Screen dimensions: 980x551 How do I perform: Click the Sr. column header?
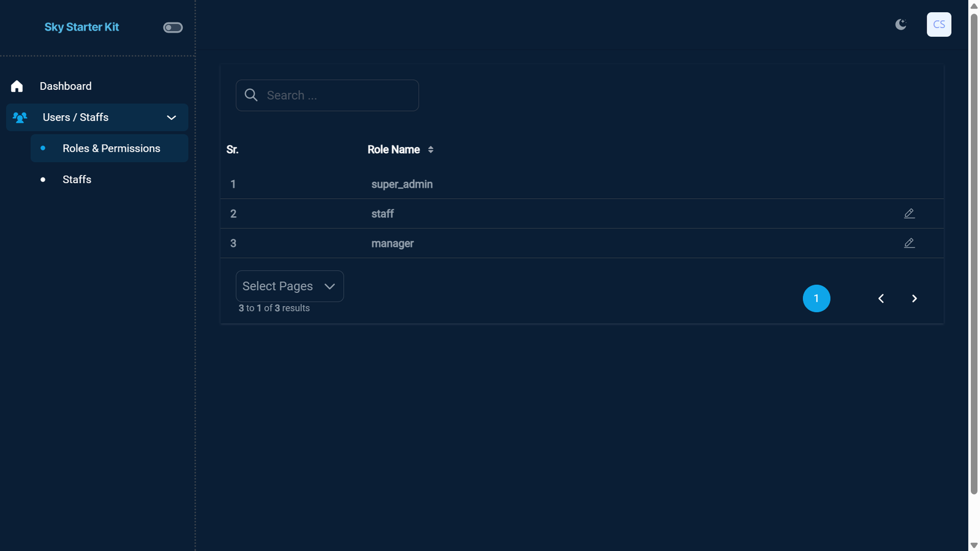[232, 149]
